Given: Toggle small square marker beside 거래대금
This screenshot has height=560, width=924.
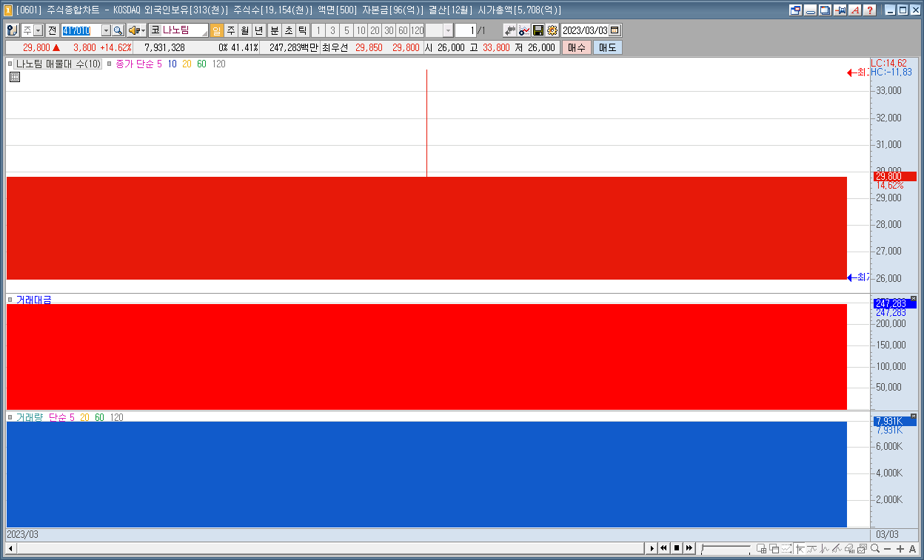Looking at the screenshot, I should [x=10, y=300].
